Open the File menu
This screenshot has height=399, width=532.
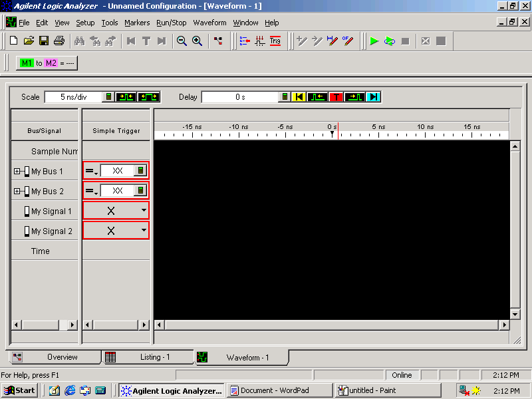click(x=24, y=23)
